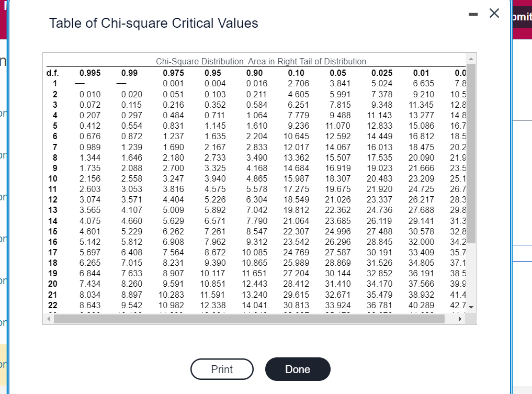Click the 0.05 column header
The height and width of the screenshot is (394, 532).
(x=337, y=73)
